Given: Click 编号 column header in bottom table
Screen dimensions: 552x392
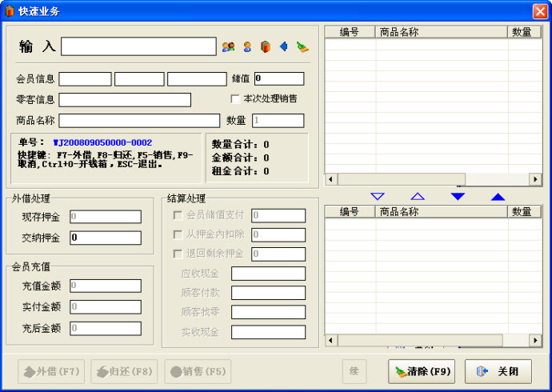Looking at the screenshot, I should 350,212.
